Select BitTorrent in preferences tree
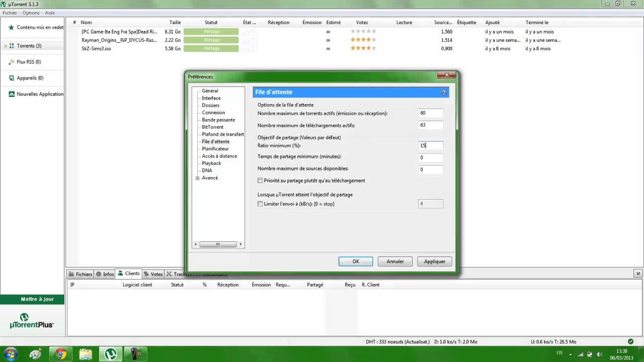 point(213,127)
